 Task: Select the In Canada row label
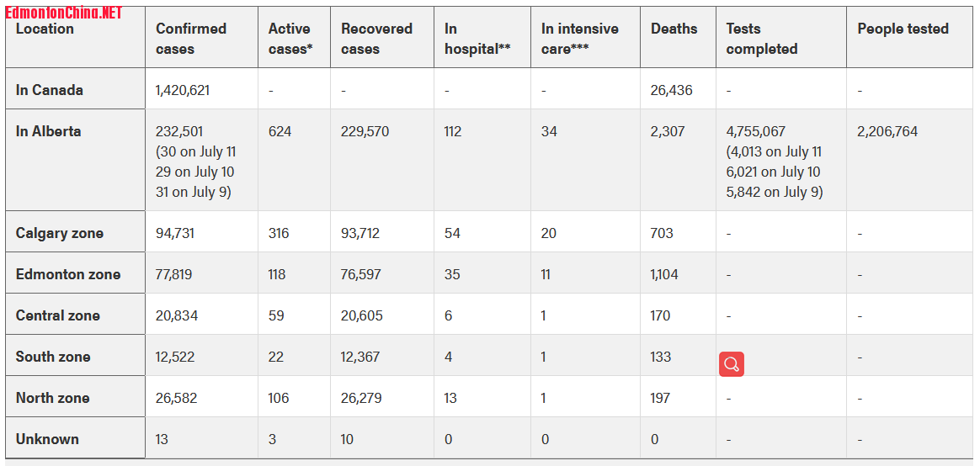click(50, 90)
